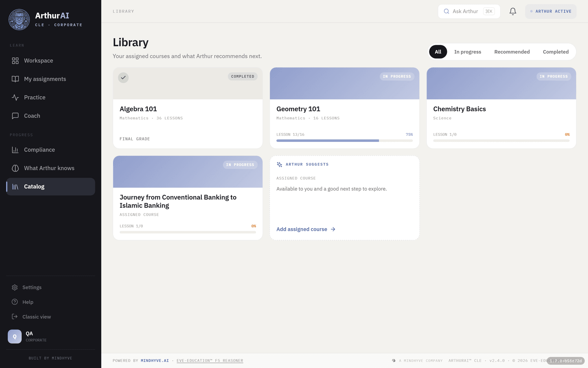
Task: Click the COMPLETED badge on Algebra 101
Action: (243, 76)
